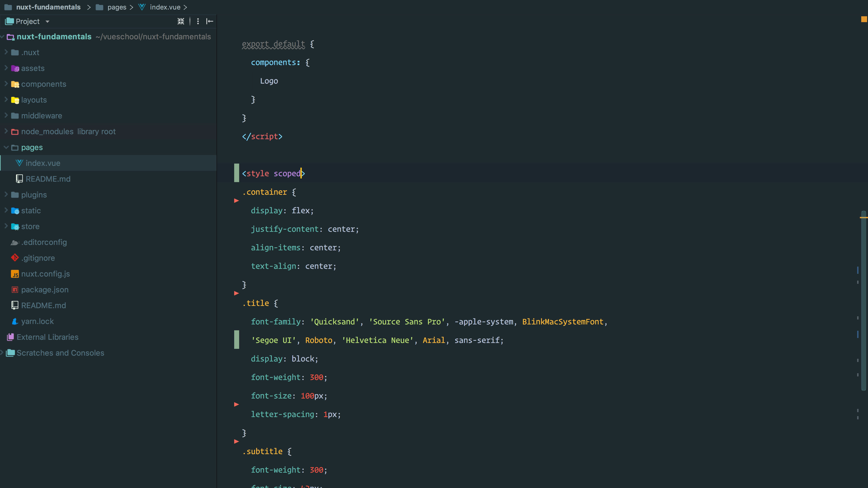Expand the plugins folder
The image size is (868, 488).
[x=6, y=195]
